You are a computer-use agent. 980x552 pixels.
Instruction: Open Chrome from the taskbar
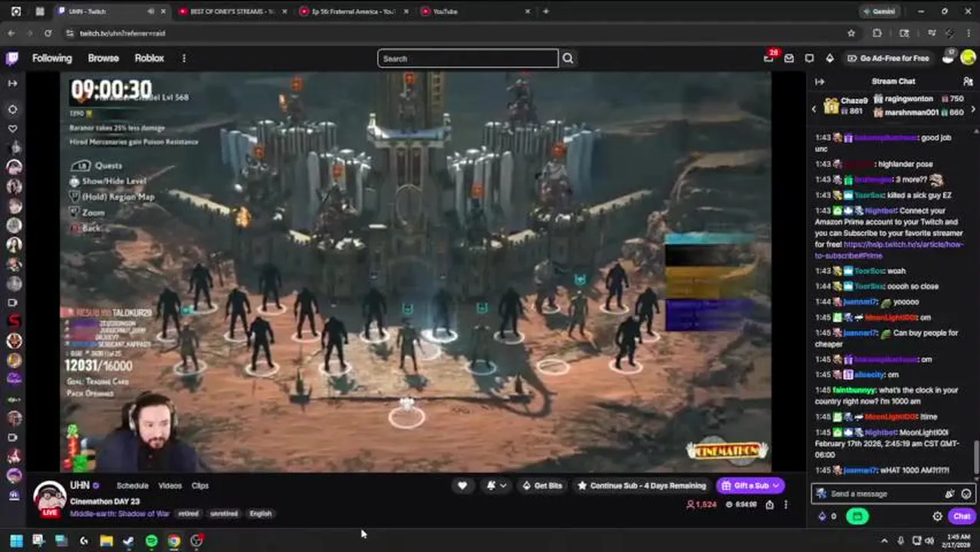click(x=174, y=540)
